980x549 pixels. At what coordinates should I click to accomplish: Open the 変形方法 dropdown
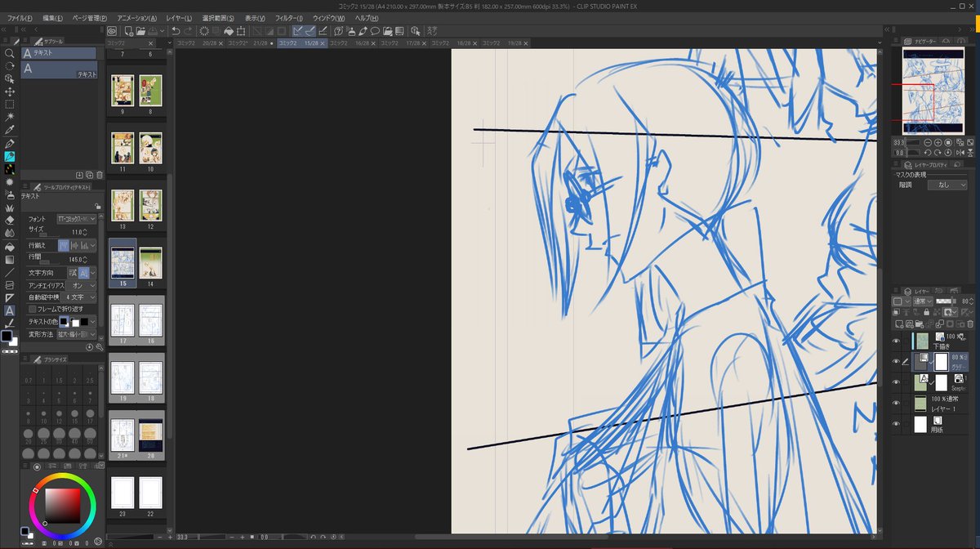77,334
